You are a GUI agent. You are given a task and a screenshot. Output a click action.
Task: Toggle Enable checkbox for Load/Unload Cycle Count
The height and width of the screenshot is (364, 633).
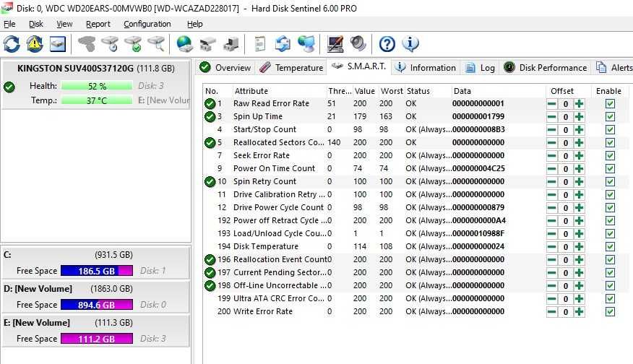tap(610, 234)
